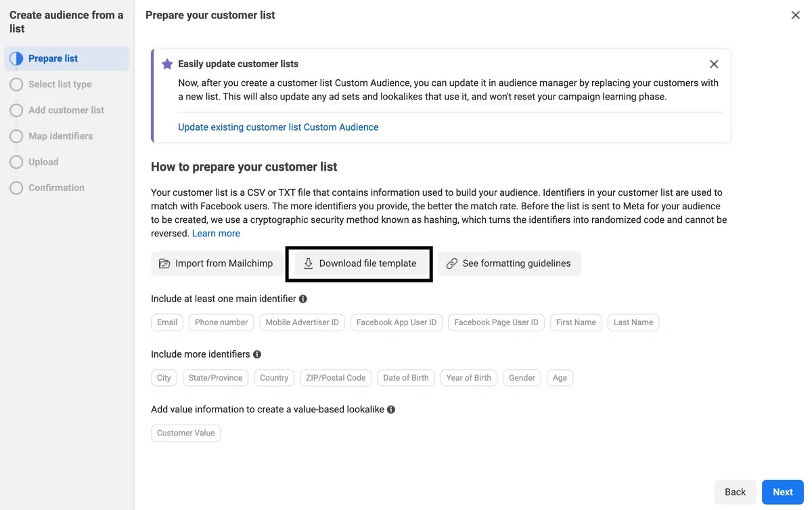Image resolution: width=812 pixels, height=510 pixels.
Task: Click the chain link icon beside formatting guidelines
Action: (452, 263)
